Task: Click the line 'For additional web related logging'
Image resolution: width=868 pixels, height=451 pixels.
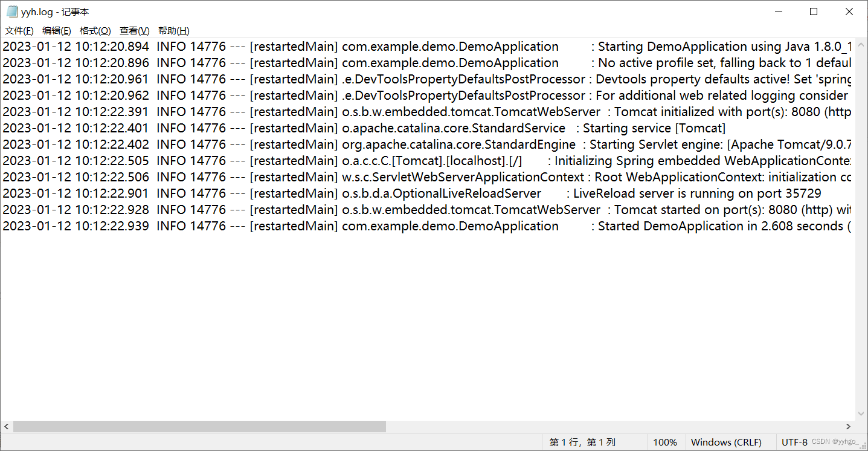Action: tap(427, 96)
